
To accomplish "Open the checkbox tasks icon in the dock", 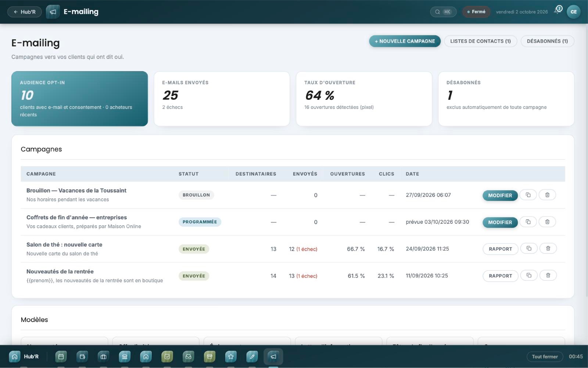I will coord(167,357).
